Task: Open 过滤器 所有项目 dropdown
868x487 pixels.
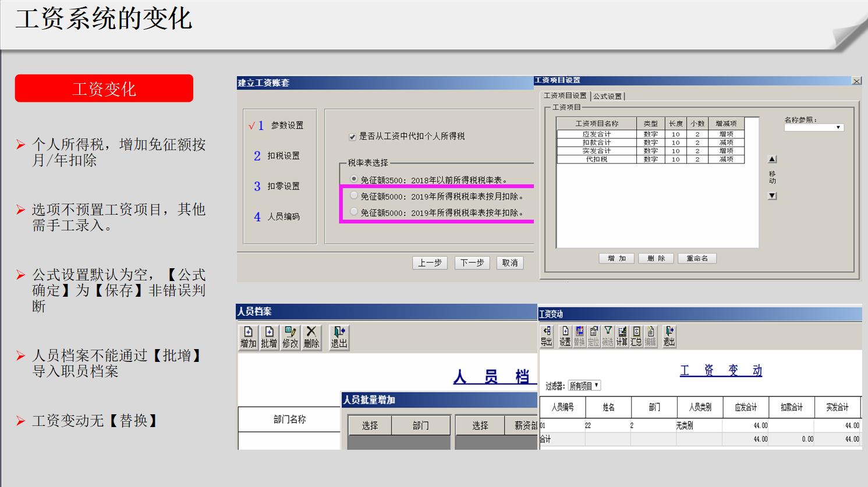Action: click(584, 386)
